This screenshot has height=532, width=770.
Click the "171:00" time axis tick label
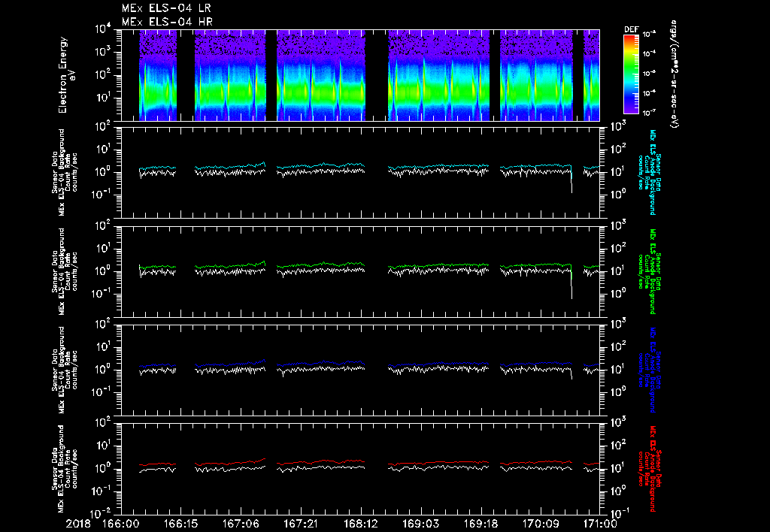click(x=599, y=524)
